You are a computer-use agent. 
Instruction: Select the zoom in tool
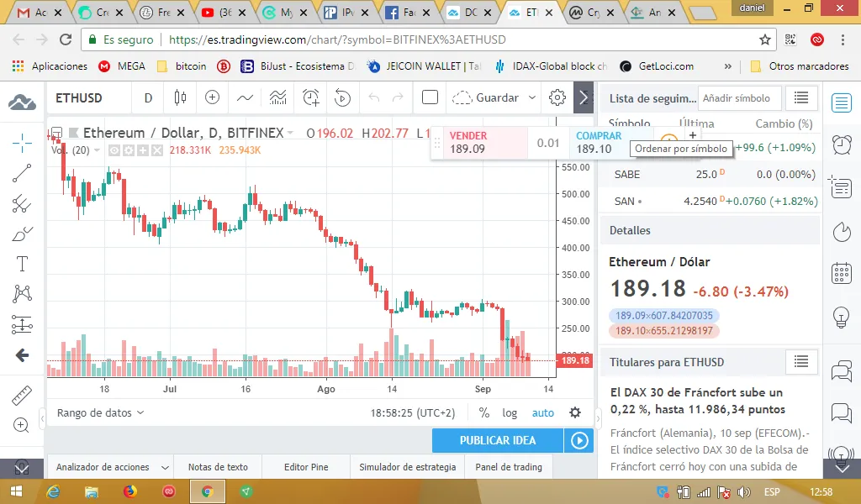coord(21,425)
